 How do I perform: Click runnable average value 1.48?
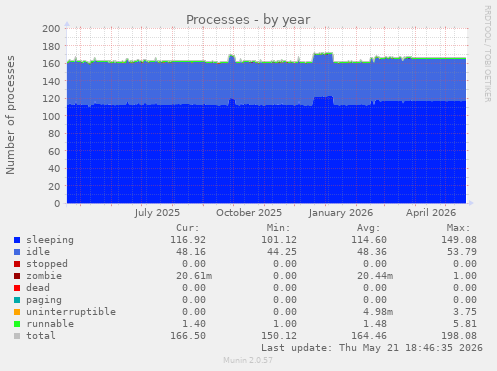click(x=375, y=324)
